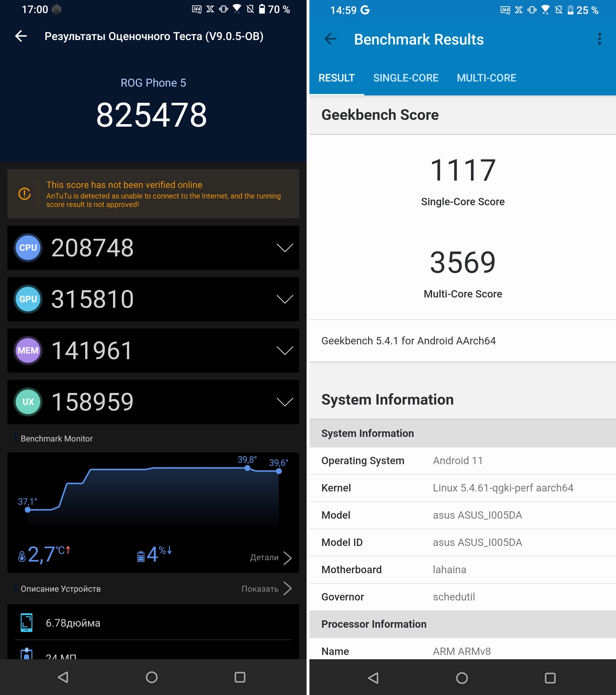Tap the Motherboard lahaina row
The height and width of the screenshot is (695, 616).
click(x=463, y=570)
